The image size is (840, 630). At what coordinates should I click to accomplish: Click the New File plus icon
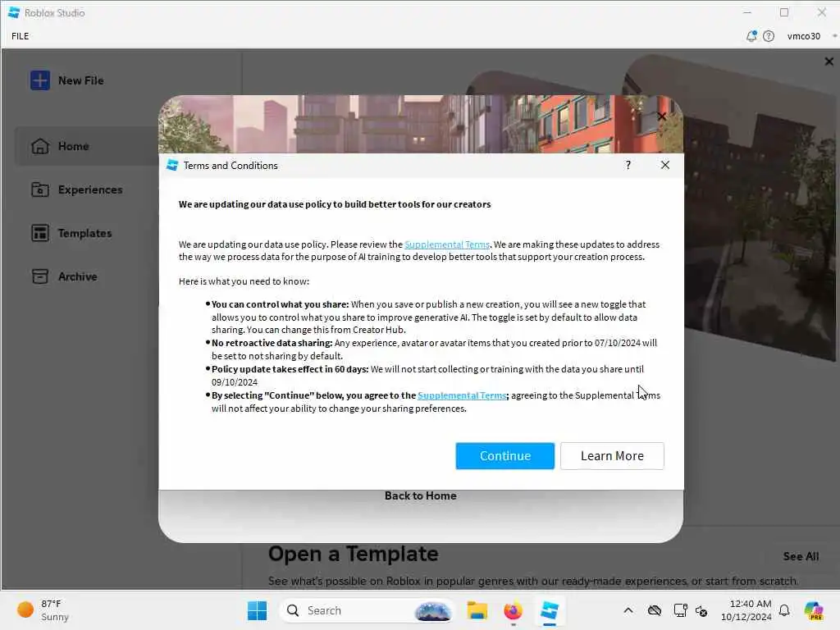click(39, 80)
